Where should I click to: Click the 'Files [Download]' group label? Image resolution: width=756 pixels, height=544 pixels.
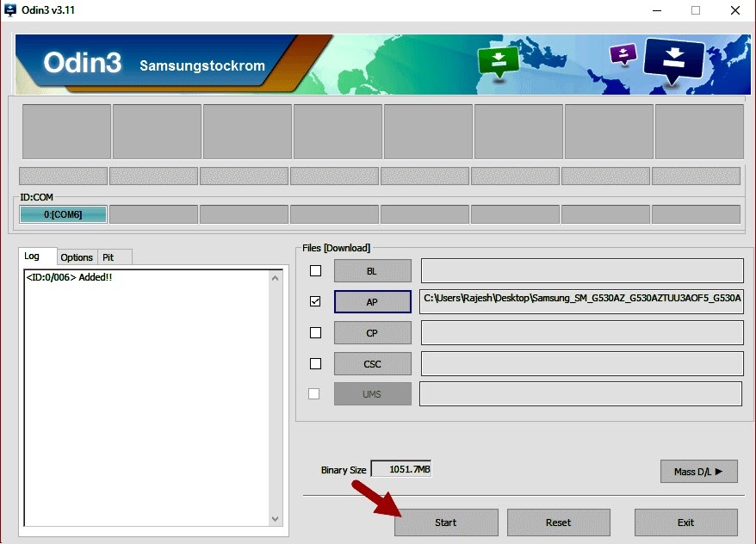[x=337, y=248]
